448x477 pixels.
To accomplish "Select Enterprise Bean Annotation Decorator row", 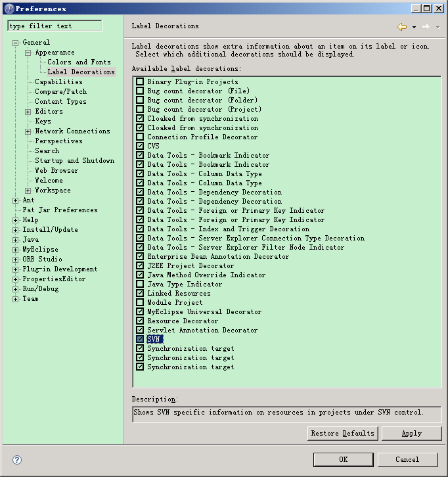I will [218, 256].
